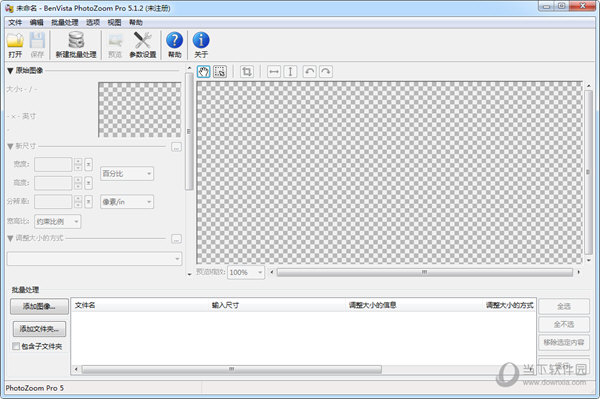600x399 pixels.
Task: Flip image vertically
Action: pyautogui.click(x=290, y=72)
